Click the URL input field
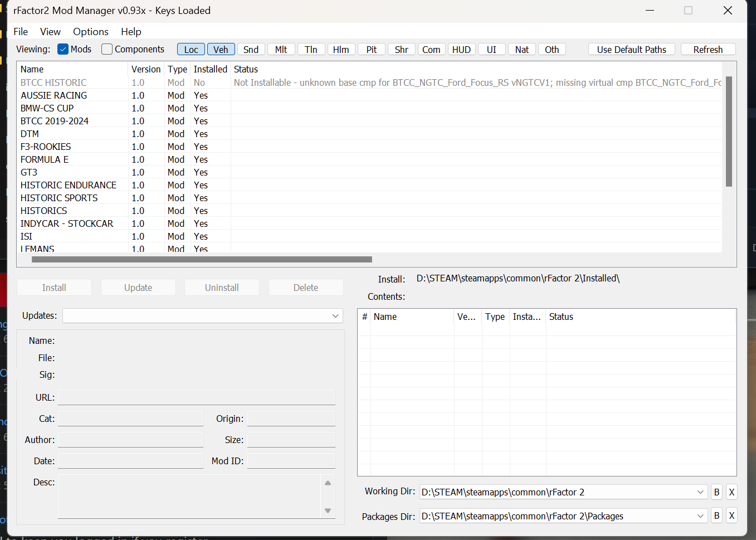 (197, 397)
